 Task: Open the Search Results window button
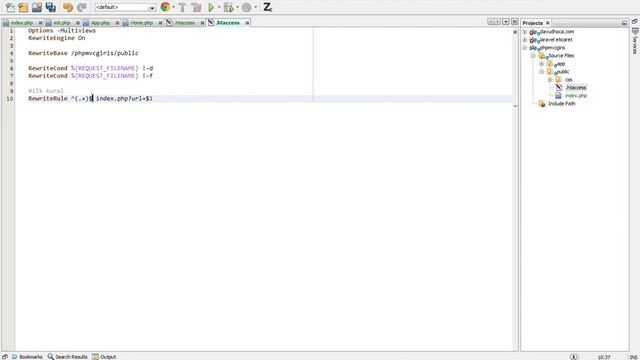(x=67, y=357)
